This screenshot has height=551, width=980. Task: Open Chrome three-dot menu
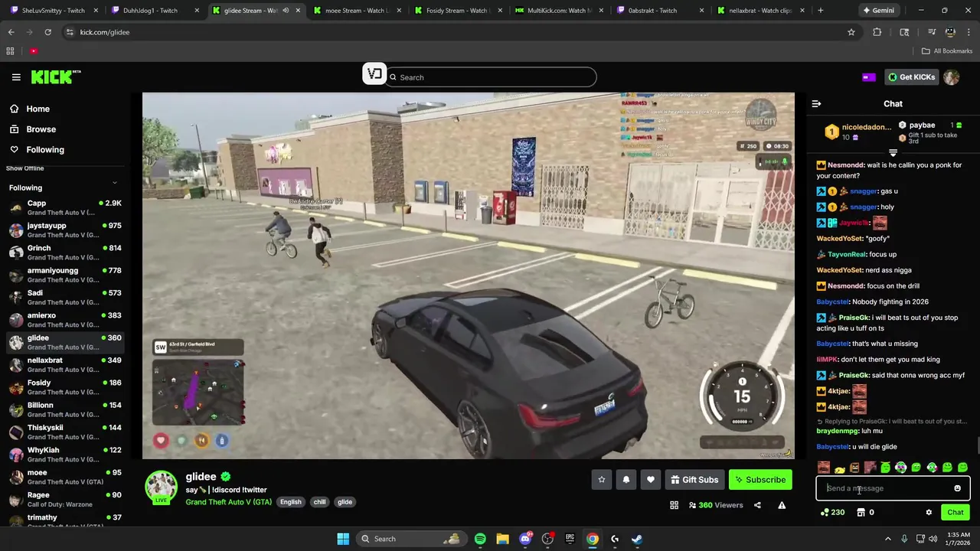pos(968,32)
